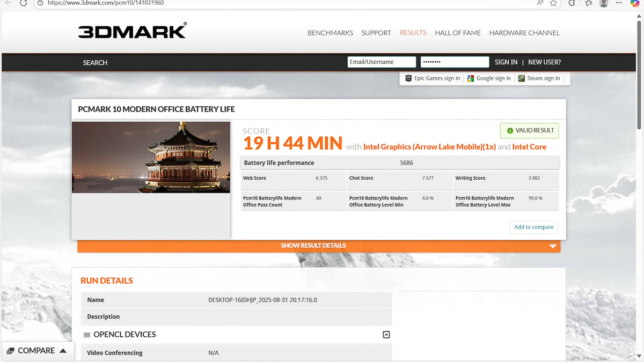Image resolution: width=644 pixels, height=362 pixels.
Task: Click Add to compare button
Action: [x=534, y=227]
